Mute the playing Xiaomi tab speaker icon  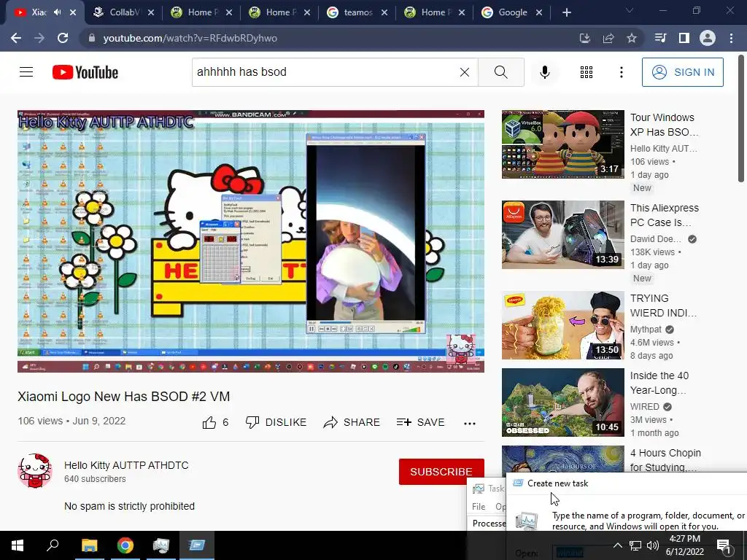coord(58,12)
